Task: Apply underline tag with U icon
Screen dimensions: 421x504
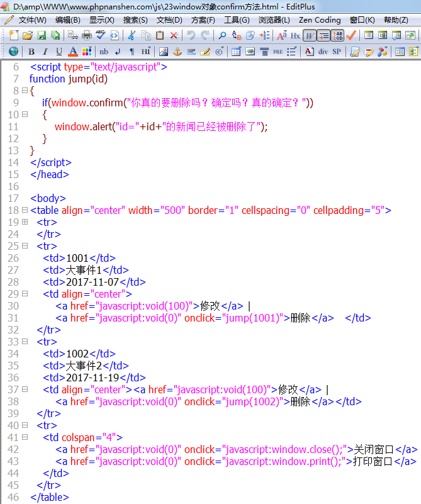Action: pyautogui.click(x=59, y=52)
